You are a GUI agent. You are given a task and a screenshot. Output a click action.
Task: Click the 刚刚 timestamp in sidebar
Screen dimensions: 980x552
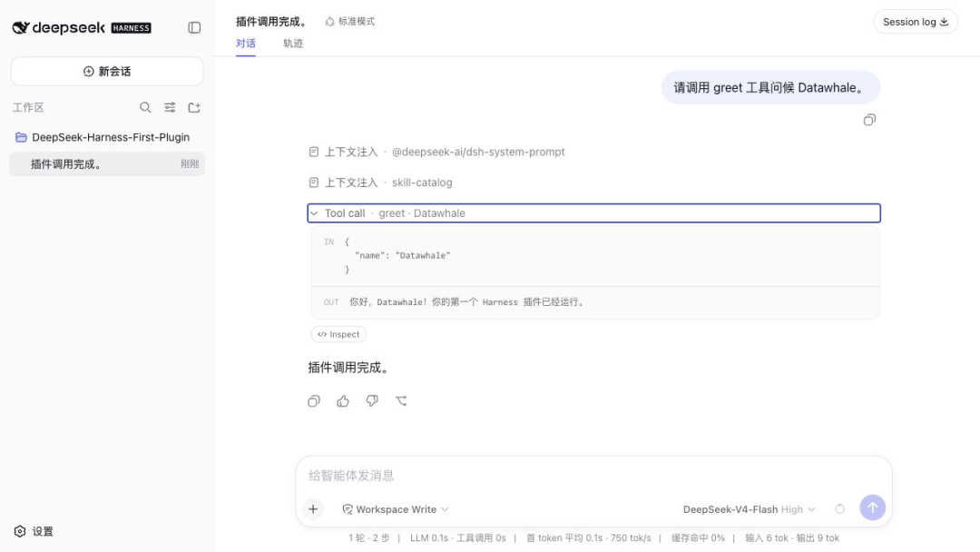coord(190,164)
